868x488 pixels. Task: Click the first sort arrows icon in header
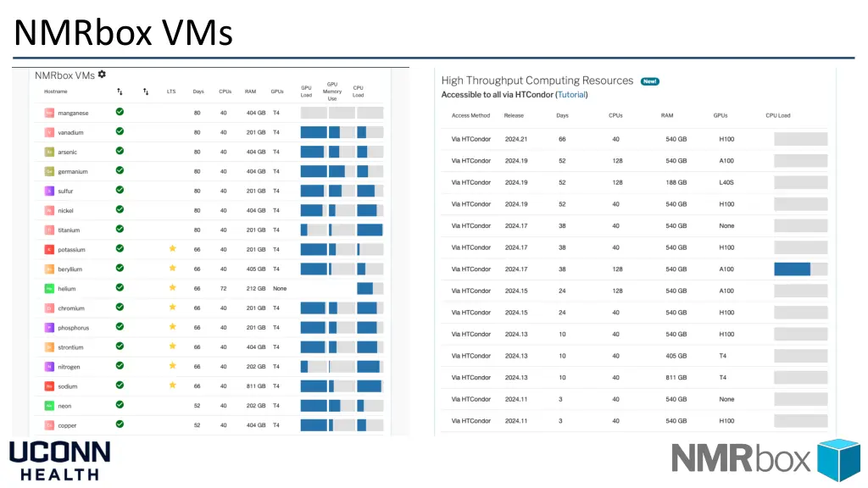[x=120, y=91]
